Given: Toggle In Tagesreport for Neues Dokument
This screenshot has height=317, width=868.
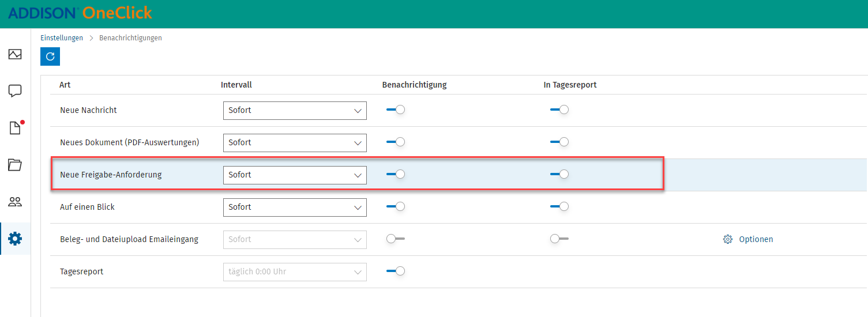Looking at the screenshot, I should tap(559, 142).
